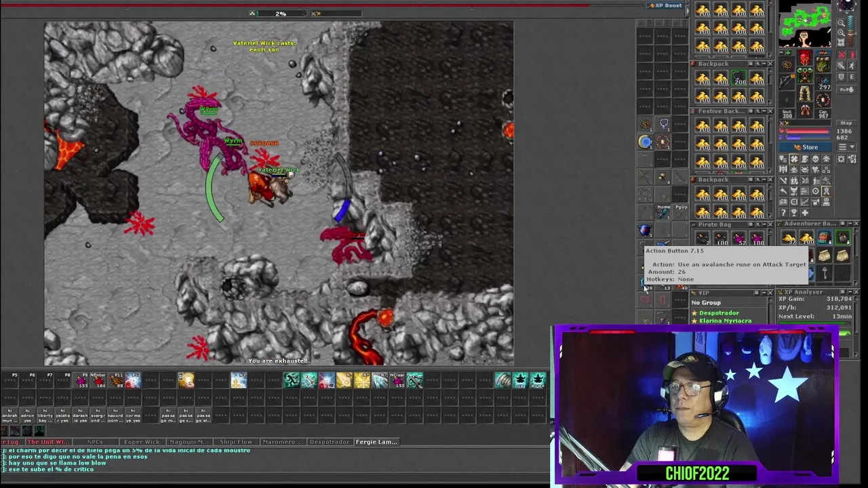Collapse the XP Analyser window
The width and height of the screenshot is (868, 488).
850,291
